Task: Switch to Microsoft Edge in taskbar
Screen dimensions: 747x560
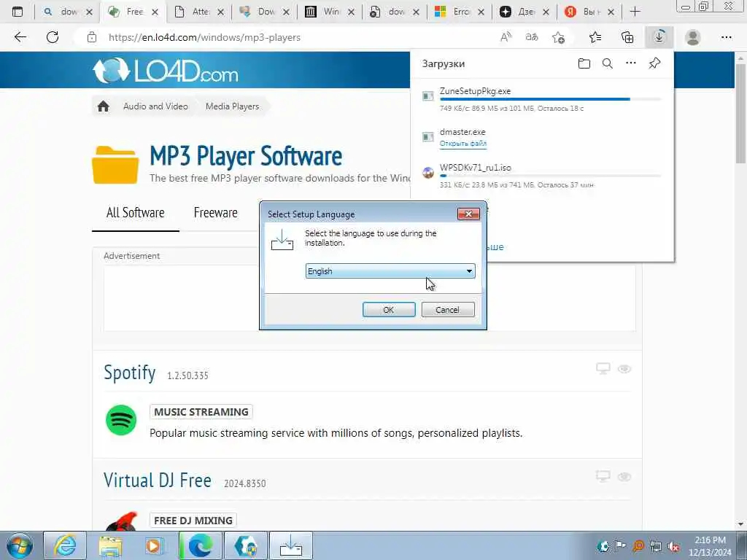Action: point(201,545)
